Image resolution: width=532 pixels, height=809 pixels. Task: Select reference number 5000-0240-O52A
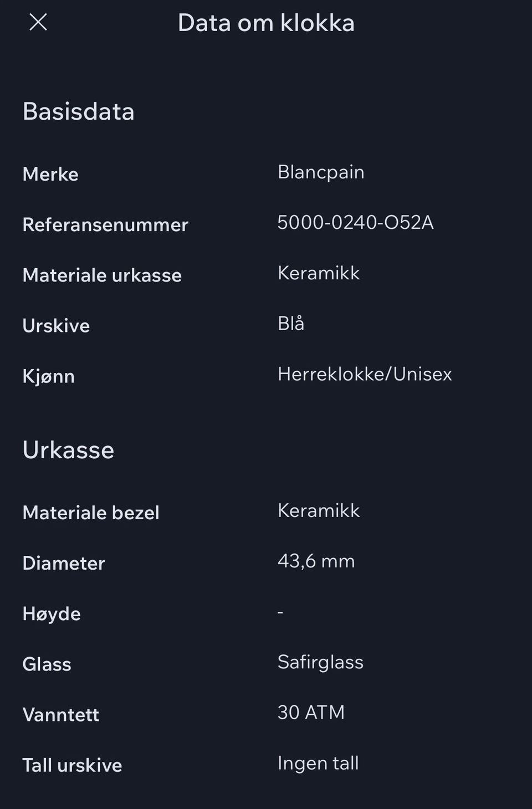[355, 223]
